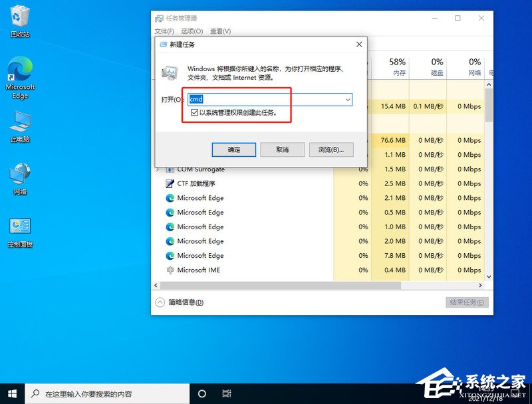Open the 打开 combo box dropdown
Image resolution: width=532 pixels, height=404 pixels.
point(347,99)
